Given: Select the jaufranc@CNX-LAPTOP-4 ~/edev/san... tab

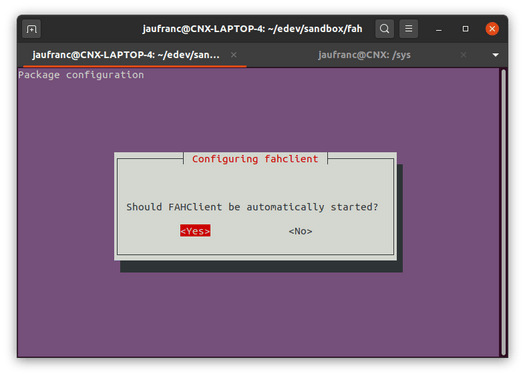Looking at the screenshot, I should (x=126, y=55).
